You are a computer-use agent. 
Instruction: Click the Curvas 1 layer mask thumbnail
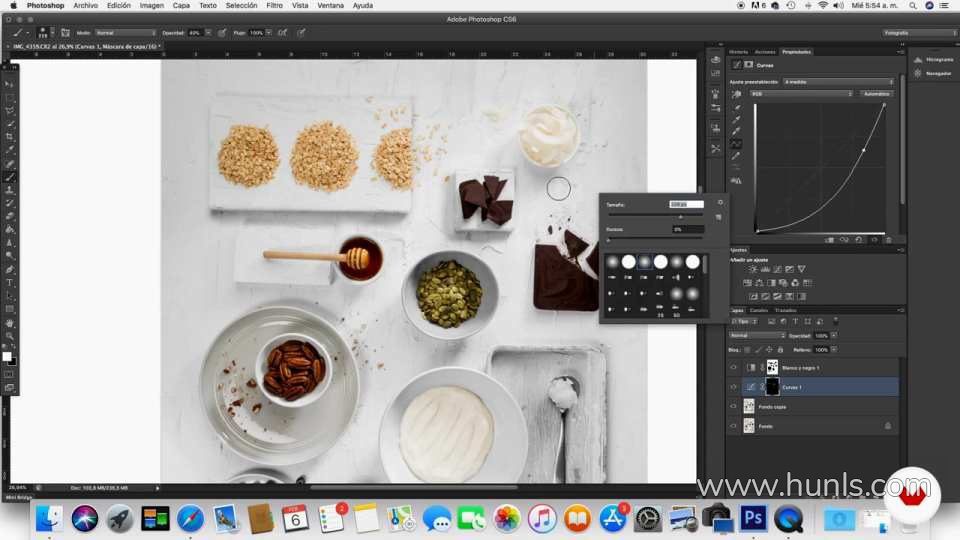click(x=772, y=387)
